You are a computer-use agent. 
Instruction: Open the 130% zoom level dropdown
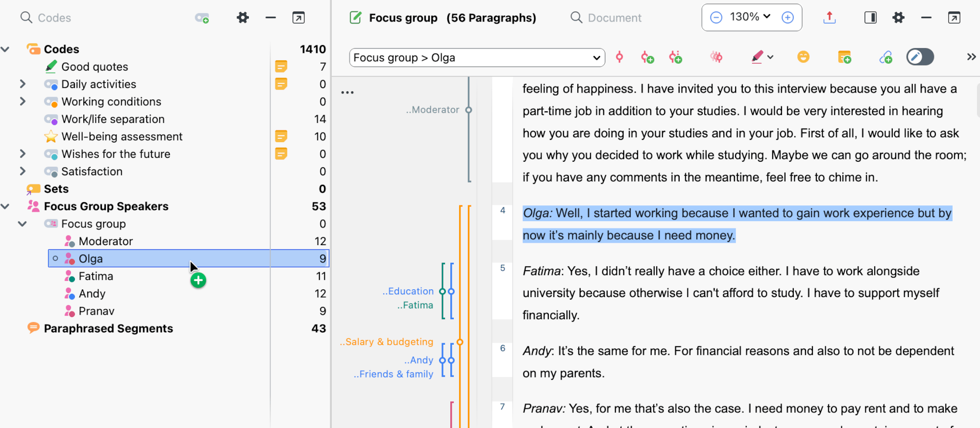750,17
